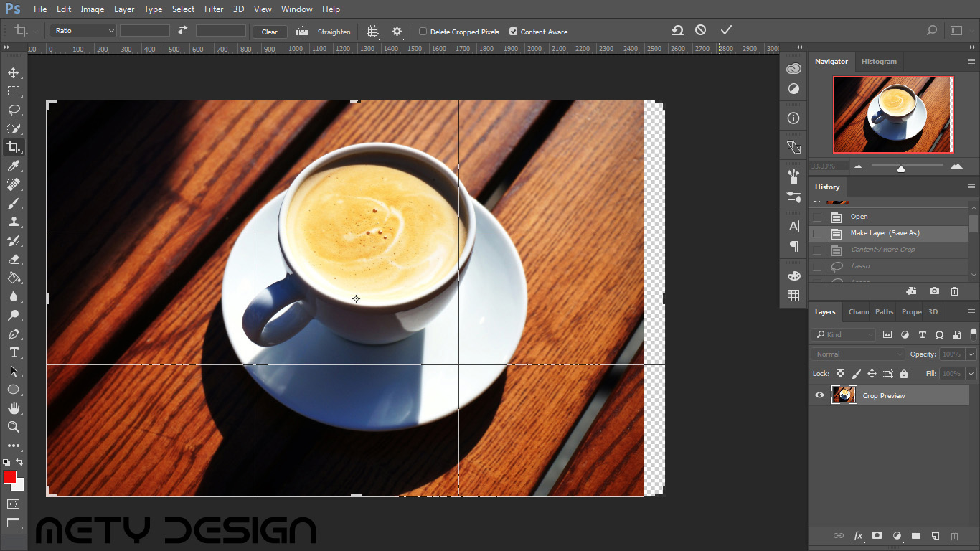
Task: Select the Rectangular Marquee tool
Action: tap(14, 91)
